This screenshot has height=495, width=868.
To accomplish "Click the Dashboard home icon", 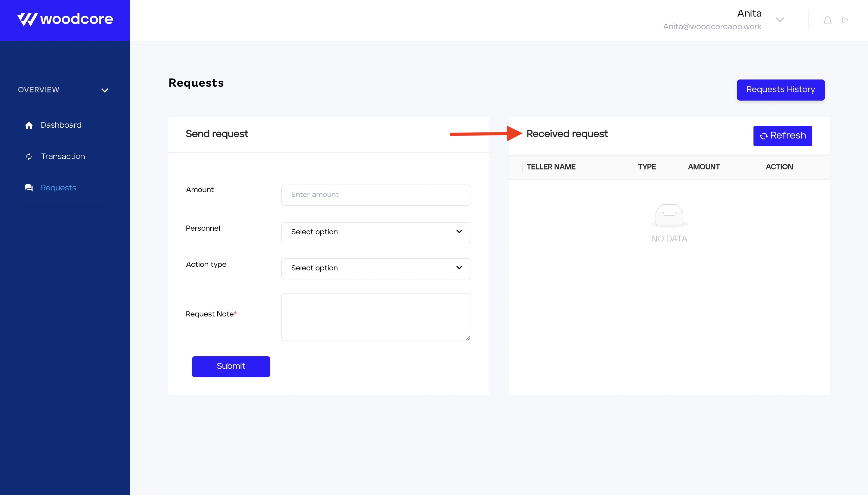I will (x=29, y=126).
